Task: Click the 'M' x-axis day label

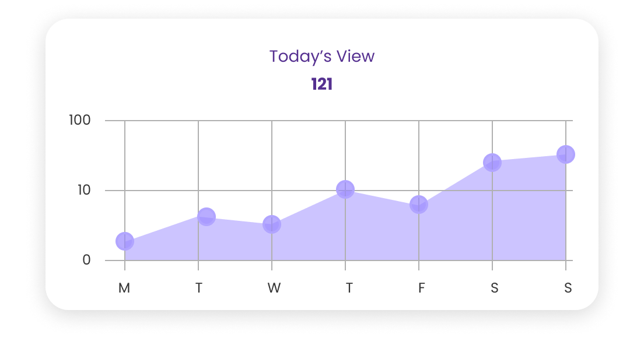Action: pyautogui.click(x=124, y=288)
